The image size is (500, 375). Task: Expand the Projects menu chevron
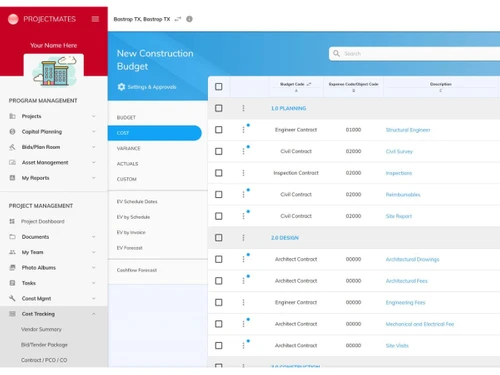click(x=94, y=116)
